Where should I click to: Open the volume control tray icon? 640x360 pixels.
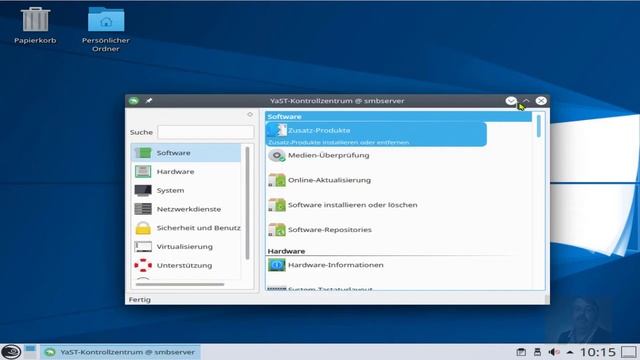(x=554, y=352)
